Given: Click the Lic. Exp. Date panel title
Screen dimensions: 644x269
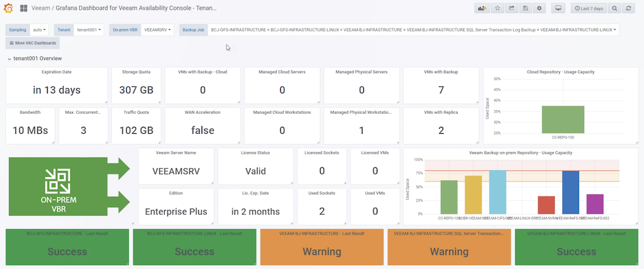Looking at the screenshot, I should coord(256,192).
